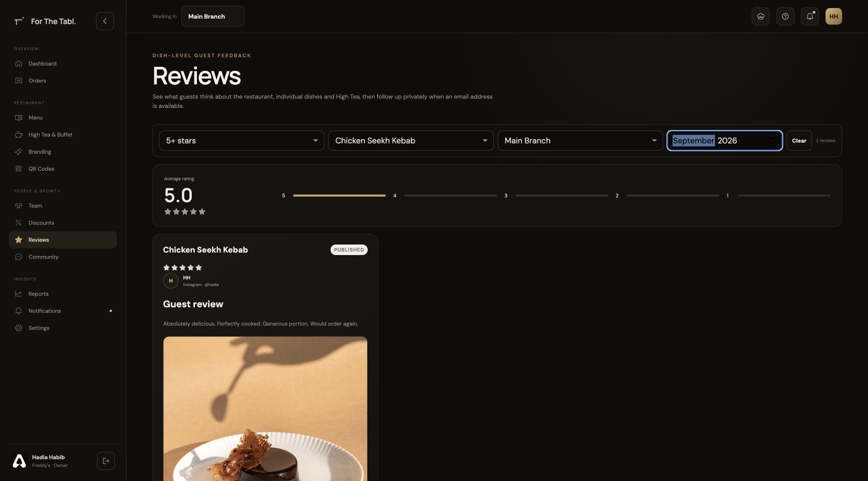Open Discounts in the sidebar
The width and height of the screenshot is (868, 481).
63,223
